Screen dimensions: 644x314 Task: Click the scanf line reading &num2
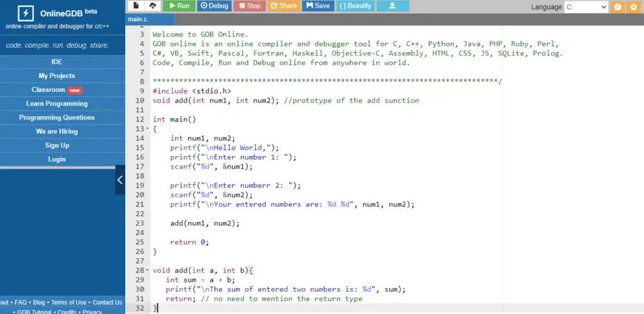tap(211, 195)
